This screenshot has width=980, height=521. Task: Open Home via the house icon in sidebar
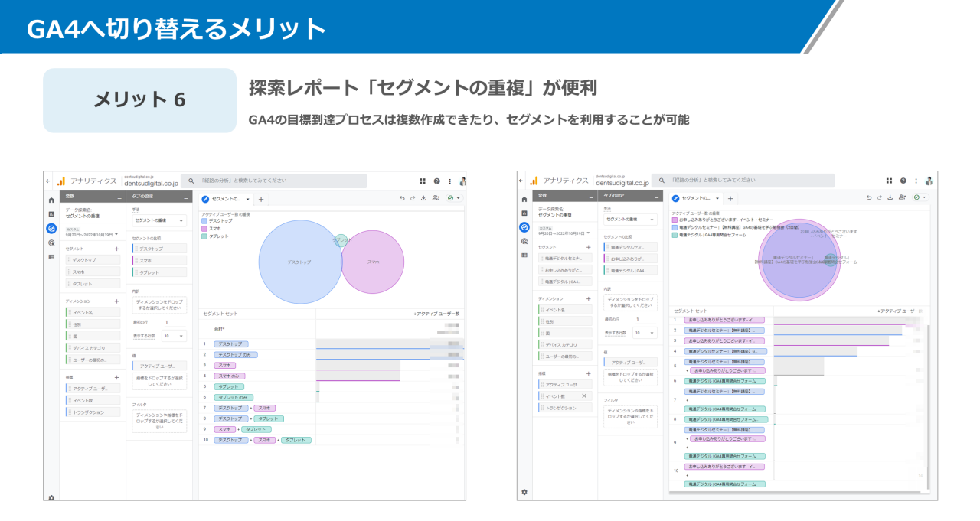click(x=51, y=199)
